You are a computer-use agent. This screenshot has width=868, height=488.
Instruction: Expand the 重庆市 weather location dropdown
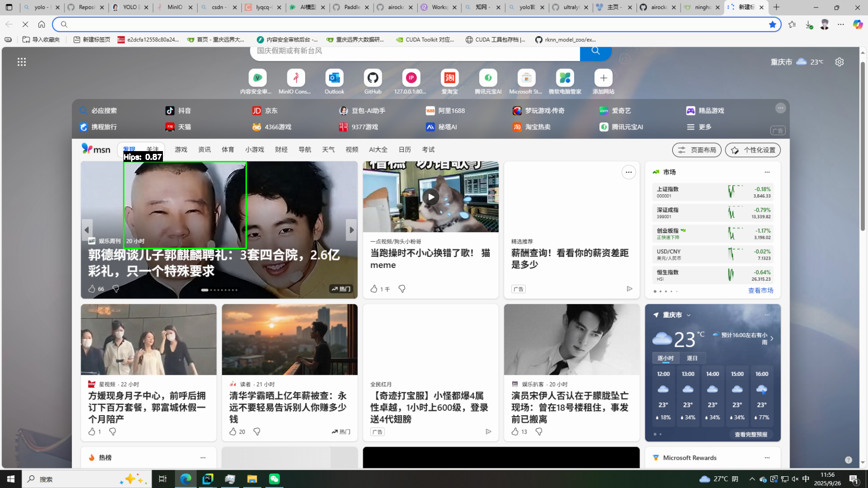coord(688,315)
